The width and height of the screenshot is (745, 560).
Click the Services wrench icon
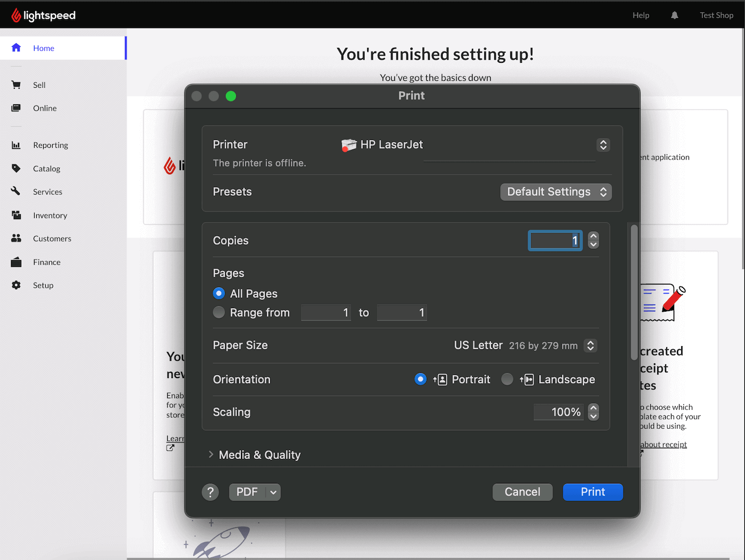pyautogui.click(x=16, y=191)
